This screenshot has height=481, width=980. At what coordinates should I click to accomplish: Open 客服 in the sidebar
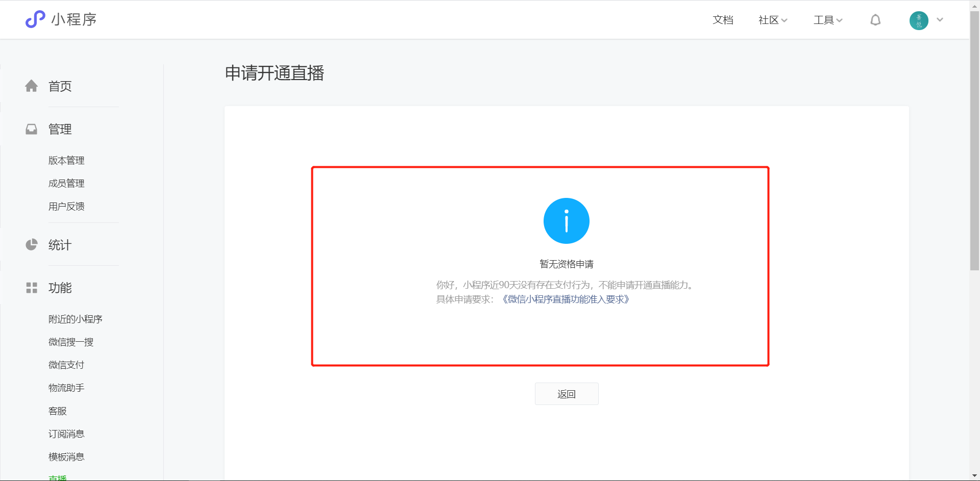click(57, 411)
